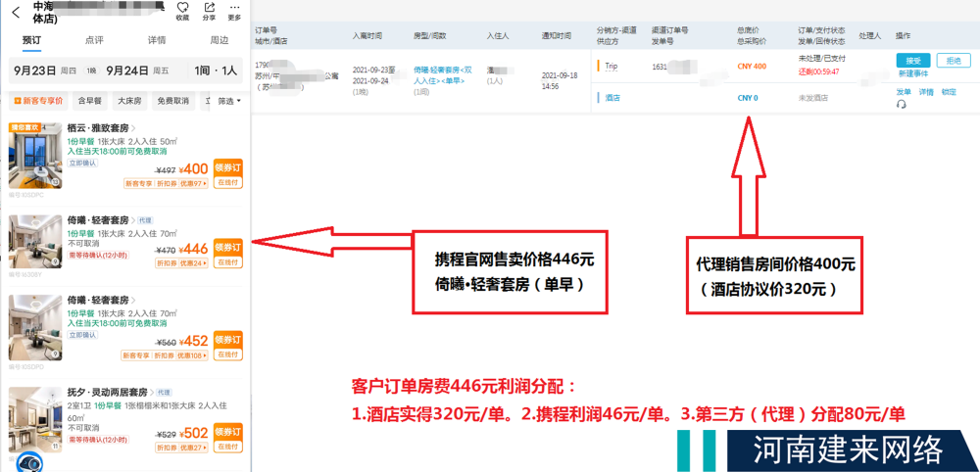Toggle the 含早餐 filter chip
This screenshot has height=472, width=980.
[x=89, y=101]
